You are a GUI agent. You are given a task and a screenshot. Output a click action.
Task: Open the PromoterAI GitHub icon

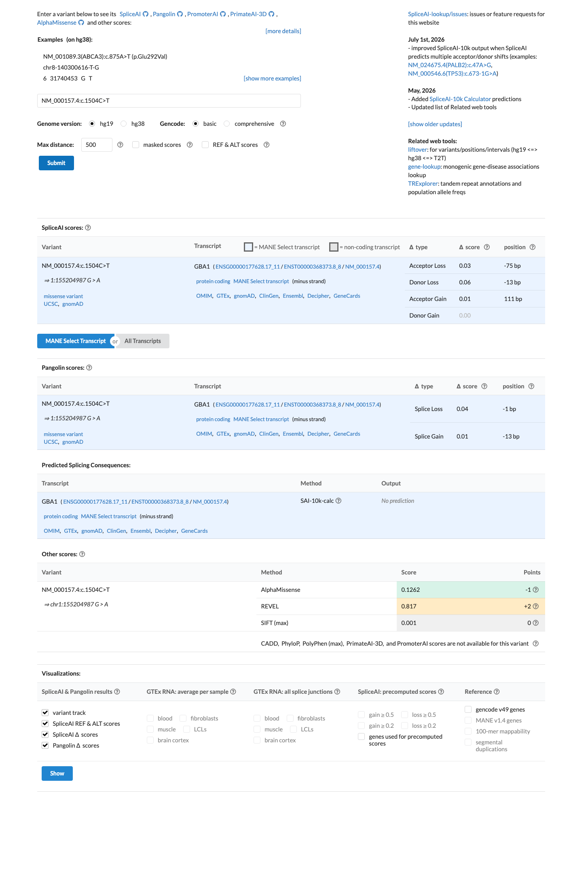click(x=223, y=14)
